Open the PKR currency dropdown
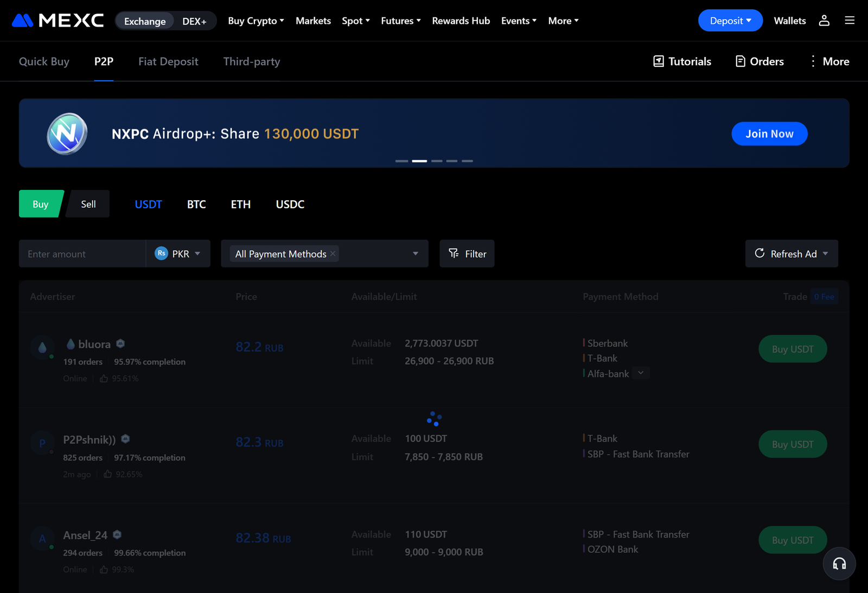The height and width of the screenshot is (593, 868). pos(178,254)
